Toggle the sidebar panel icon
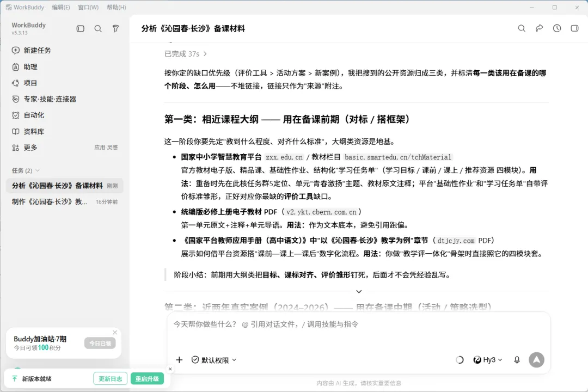The height and width of the screenshot is (392, 588). coord(80,28)
